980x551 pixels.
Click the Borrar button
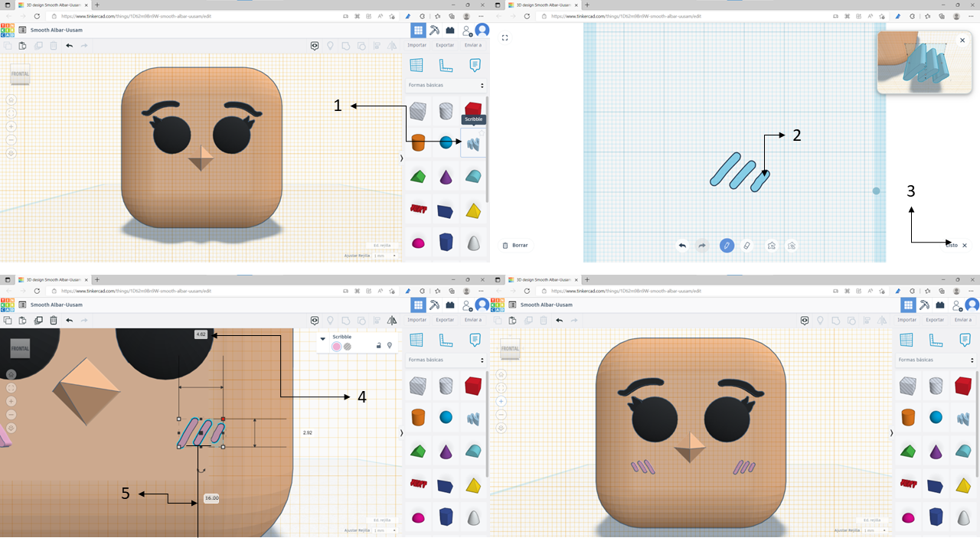pyautogui.click(x=515, y=246)
